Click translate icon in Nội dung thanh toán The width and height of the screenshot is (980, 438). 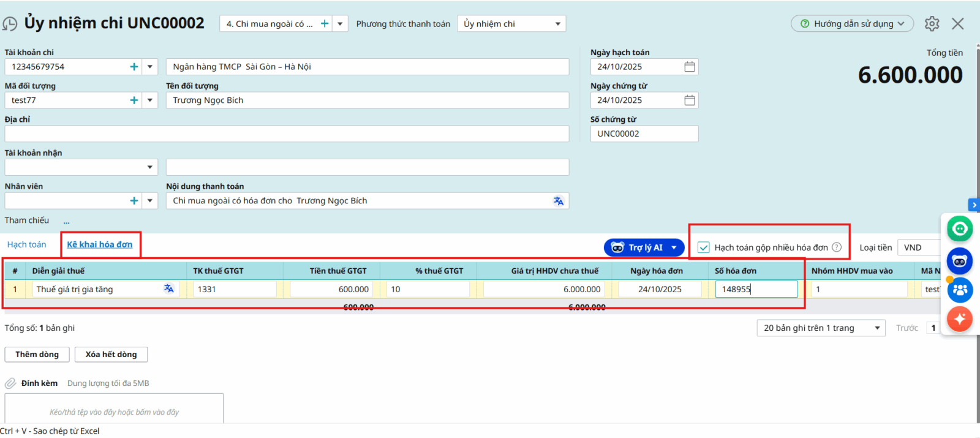[558, 201]
